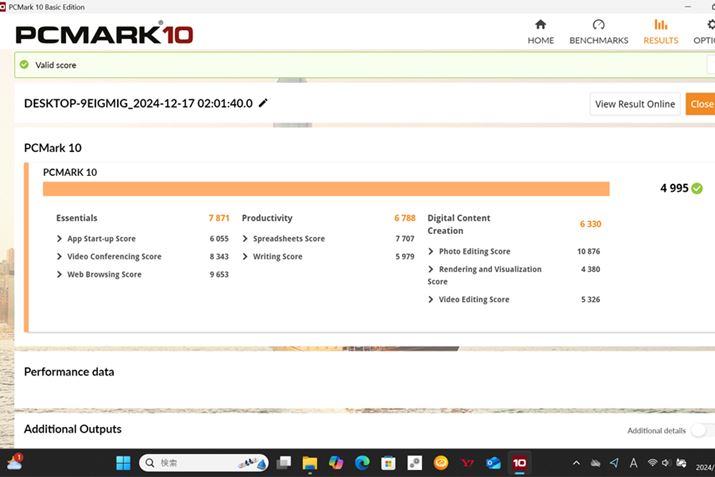This screenshot has height=477, width=715.
Task: Click the PCMark 10 taskbar icon
Action: pyautogui.click(x=519, y=463)
